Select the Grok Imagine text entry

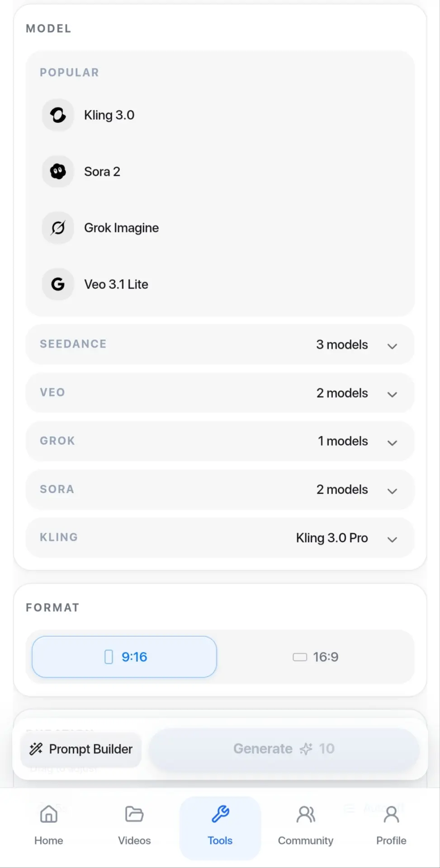(121, 228)
